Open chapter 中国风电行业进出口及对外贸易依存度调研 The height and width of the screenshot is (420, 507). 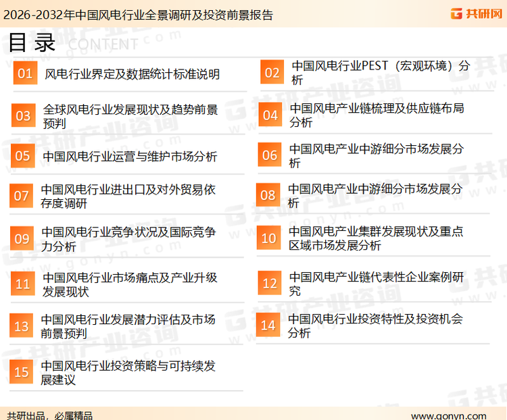click(128, 196)
